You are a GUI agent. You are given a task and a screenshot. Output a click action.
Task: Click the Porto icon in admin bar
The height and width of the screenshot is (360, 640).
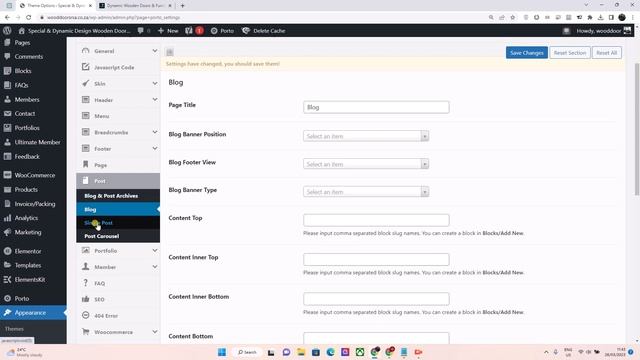click(214, 31)
